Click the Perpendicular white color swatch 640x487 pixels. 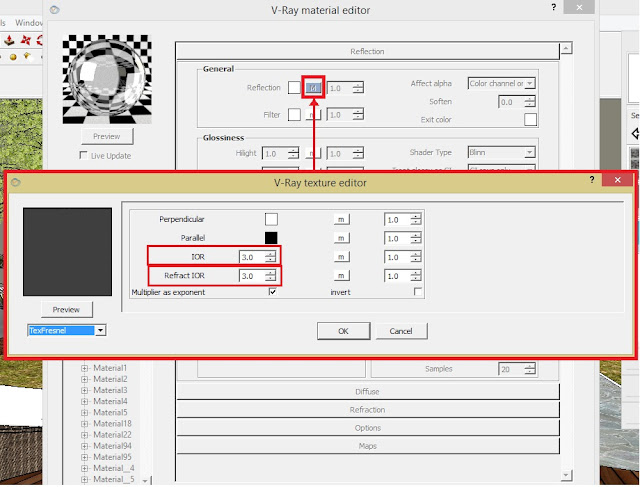point(271,219)
